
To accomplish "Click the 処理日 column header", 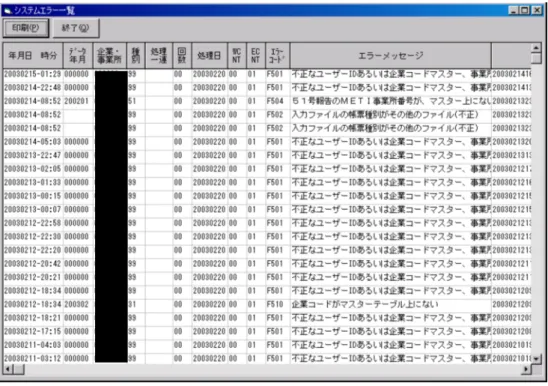I will [209, 56].
